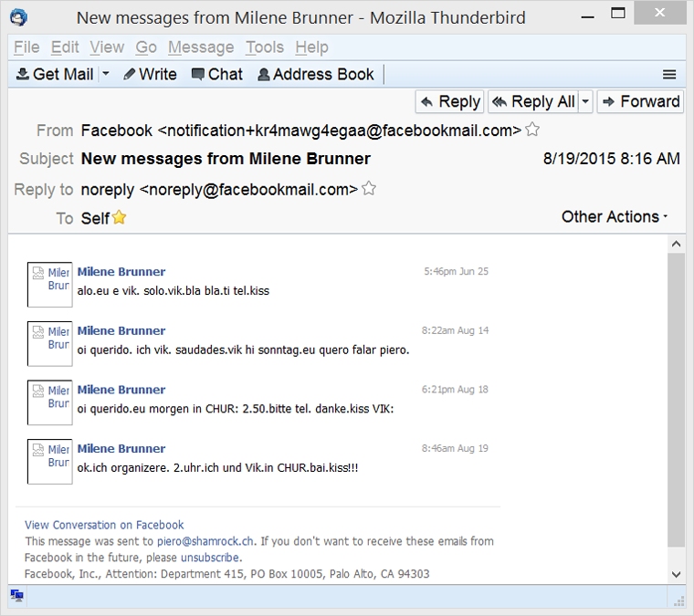The height and width of the screenshot is (616, 694).
Task: Toggle star next to noreply address
Action: pyautogui.click(x=369, y=189)
